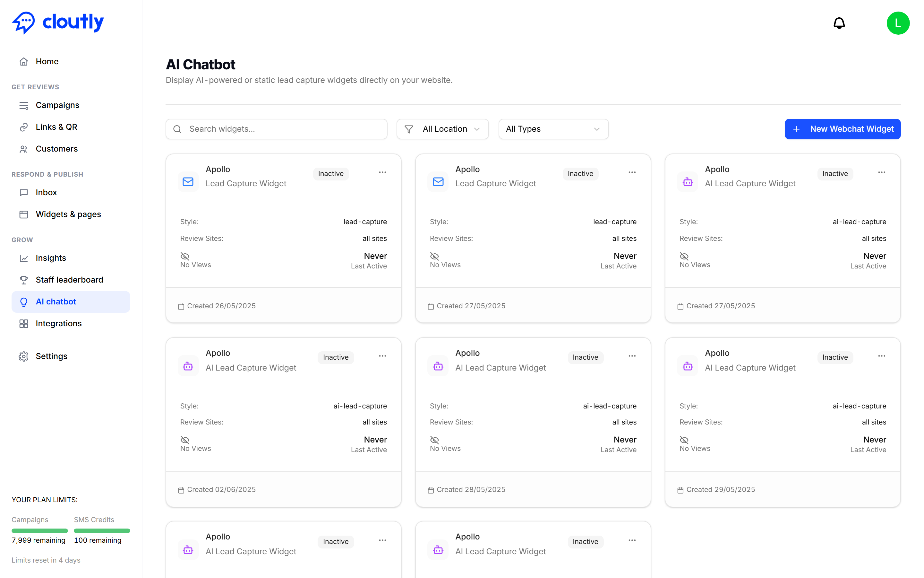This screenshot has height=578, width=924.
Task: Click 'Created 29/05/2025' text
Action: (x=721, y=490)
